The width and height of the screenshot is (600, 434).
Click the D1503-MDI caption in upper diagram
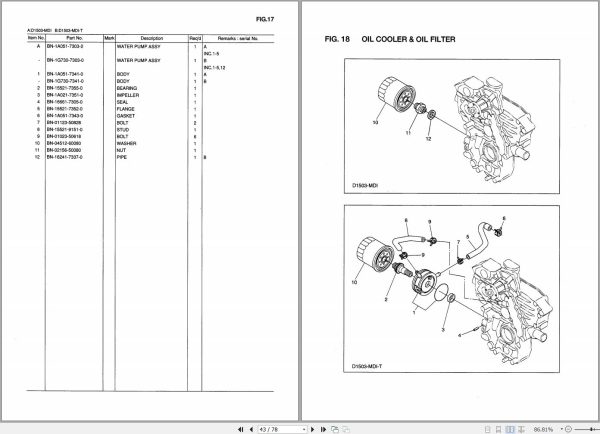pyautogui.click(x=365, y=185)
